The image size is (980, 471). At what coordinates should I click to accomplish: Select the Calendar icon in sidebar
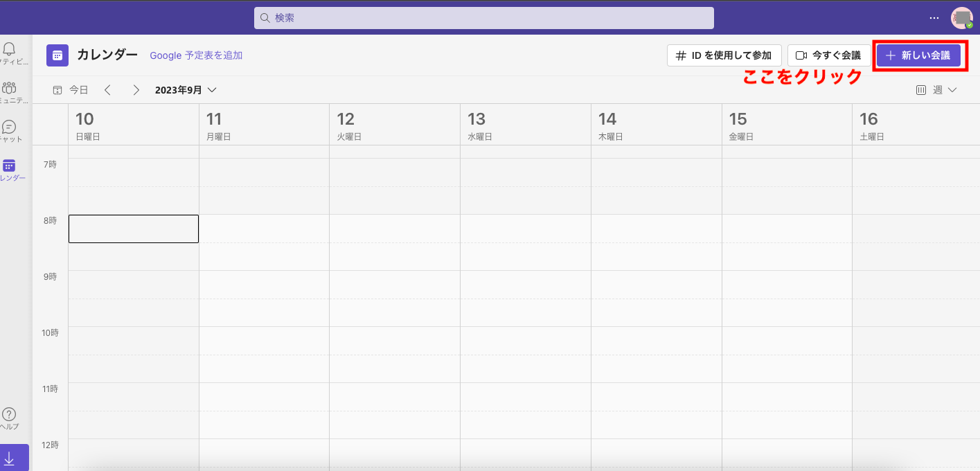coord(10,166)
